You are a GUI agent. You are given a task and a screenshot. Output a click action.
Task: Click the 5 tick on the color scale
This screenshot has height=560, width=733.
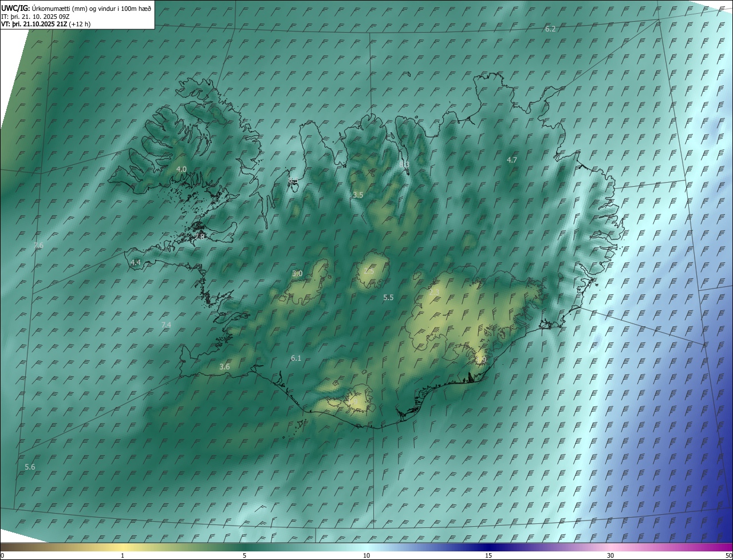point(245,556)
